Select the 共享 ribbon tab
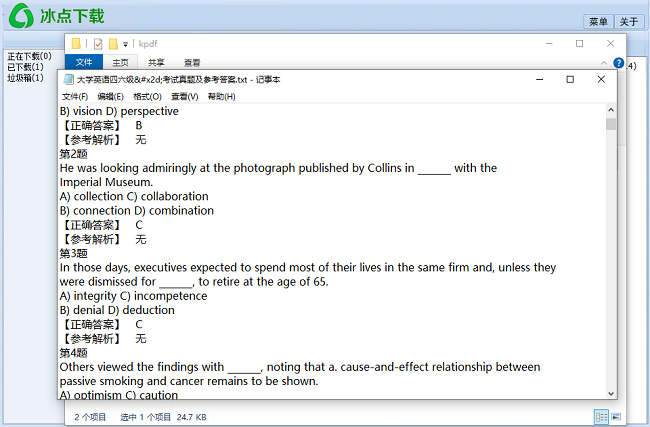Image resolution: width=650 pixels, height=427 pixels. click(x=156, y=62)
